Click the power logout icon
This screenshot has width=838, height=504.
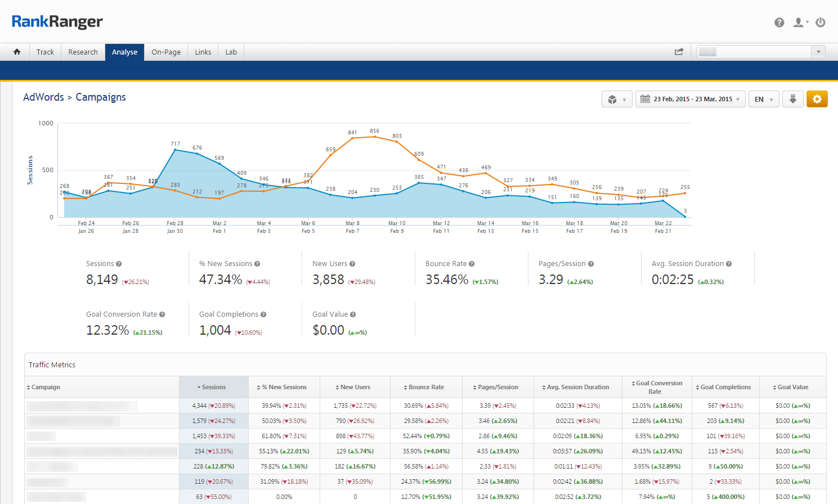pos(821,22)
